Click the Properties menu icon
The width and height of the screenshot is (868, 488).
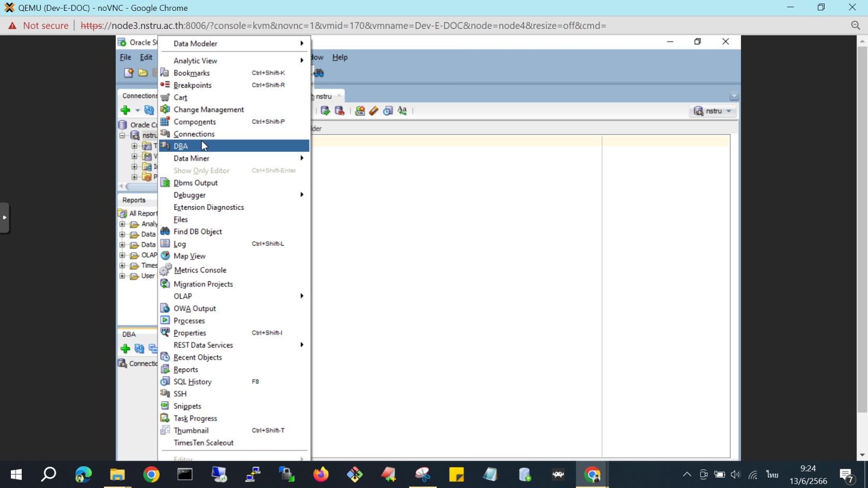[165, 332]
